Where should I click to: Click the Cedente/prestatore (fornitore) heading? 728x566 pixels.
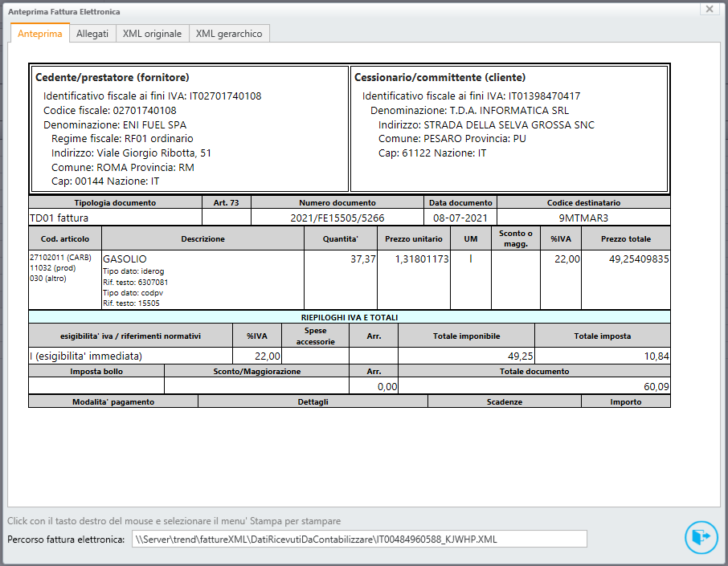click(112, 78)
